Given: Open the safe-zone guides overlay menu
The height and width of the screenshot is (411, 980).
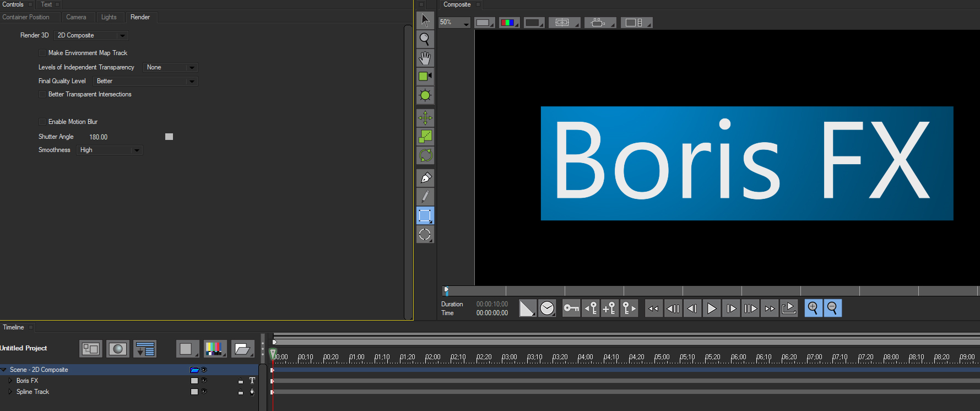Looking at the screenshot, I should (x=564, y=23).
